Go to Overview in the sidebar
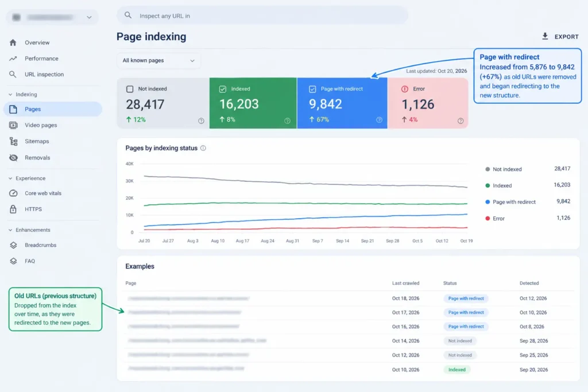Image resolution: width=588 pixels, height=392 pixels. [37, 42]
